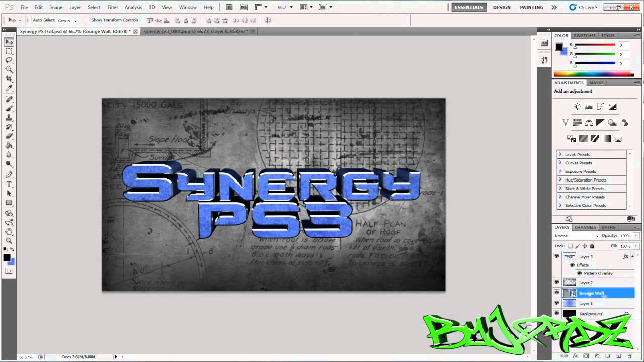Click the add layer mask button
This screenshot has height=362, width=644.
coord(586,356)
